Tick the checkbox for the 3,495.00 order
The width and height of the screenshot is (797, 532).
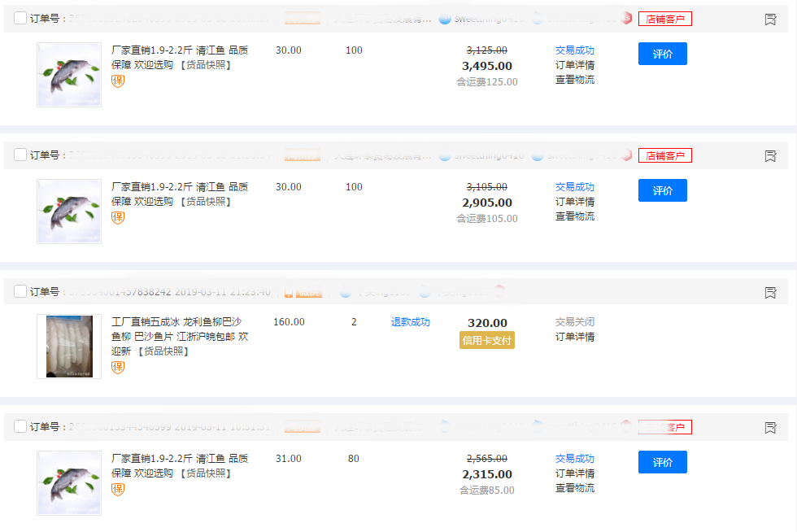tap(20, 19)
